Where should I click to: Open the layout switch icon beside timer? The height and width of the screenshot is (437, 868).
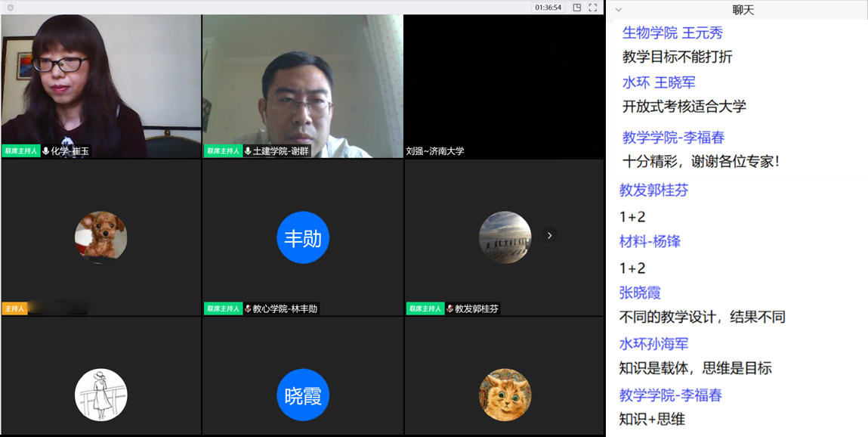coord(577,8)
